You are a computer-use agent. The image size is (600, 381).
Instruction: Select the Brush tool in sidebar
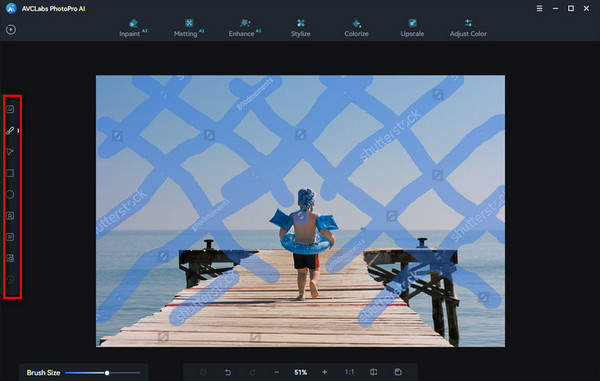[x=10, y=131]
